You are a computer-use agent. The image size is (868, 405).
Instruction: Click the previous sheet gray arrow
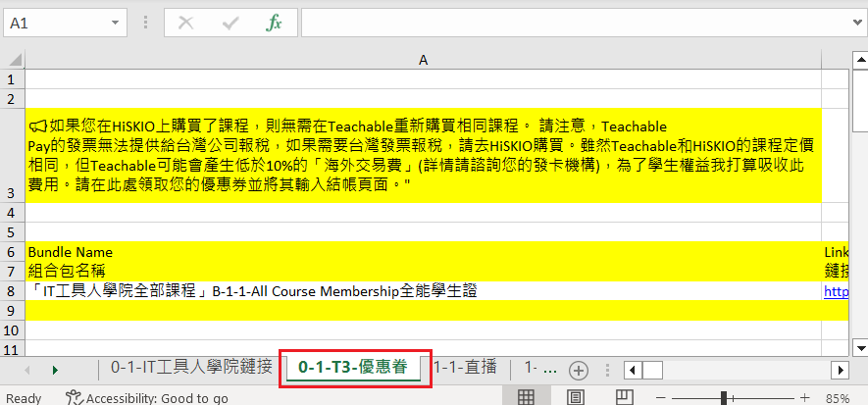(27, 370)
